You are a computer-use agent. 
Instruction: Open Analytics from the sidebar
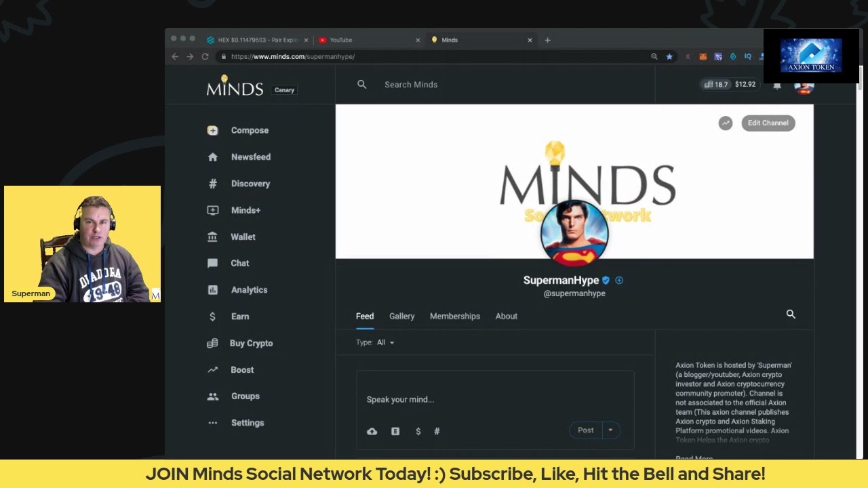point(248,289)
